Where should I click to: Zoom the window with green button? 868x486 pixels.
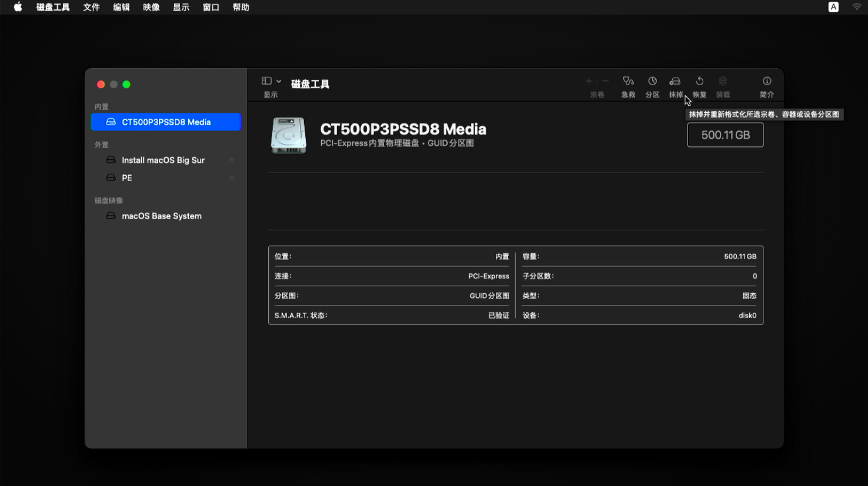pos(126,85)
